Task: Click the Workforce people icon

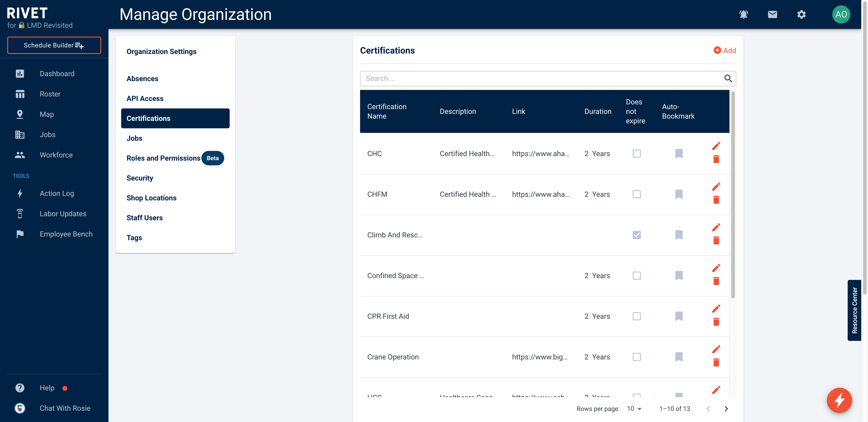Action: pos(20,155)
